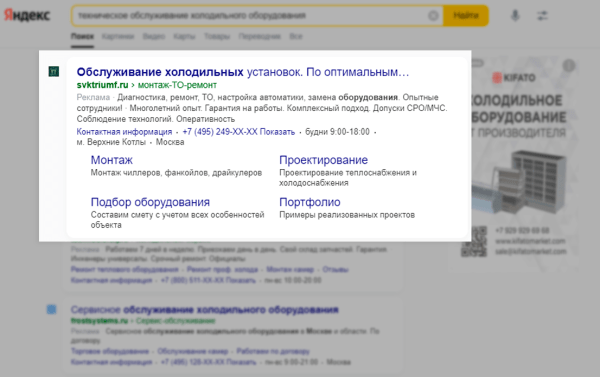Image resolution: width=600 pixels, height=377 pixels.
Task: Open the Все services tab
Action: 296,36
